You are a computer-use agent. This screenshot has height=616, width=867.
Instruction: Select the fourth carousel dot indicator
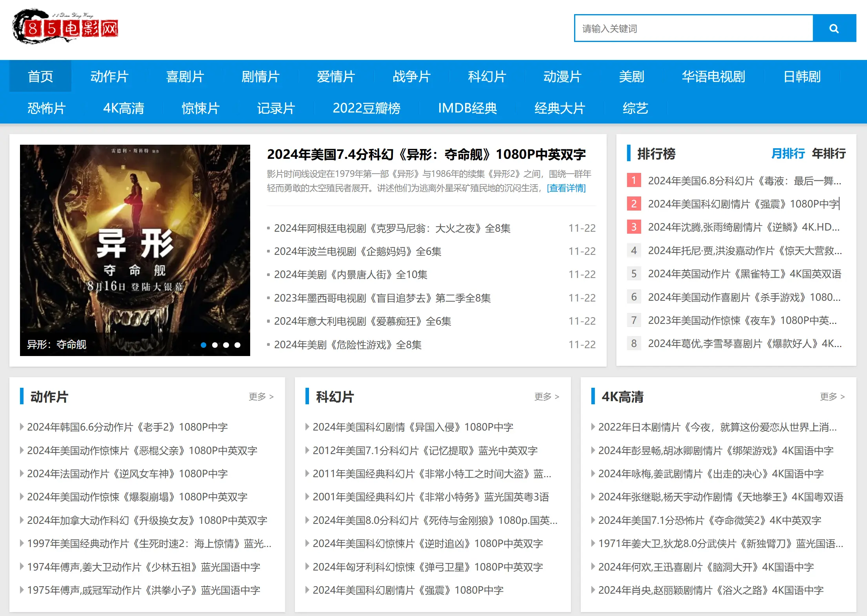tap(237, 345)
